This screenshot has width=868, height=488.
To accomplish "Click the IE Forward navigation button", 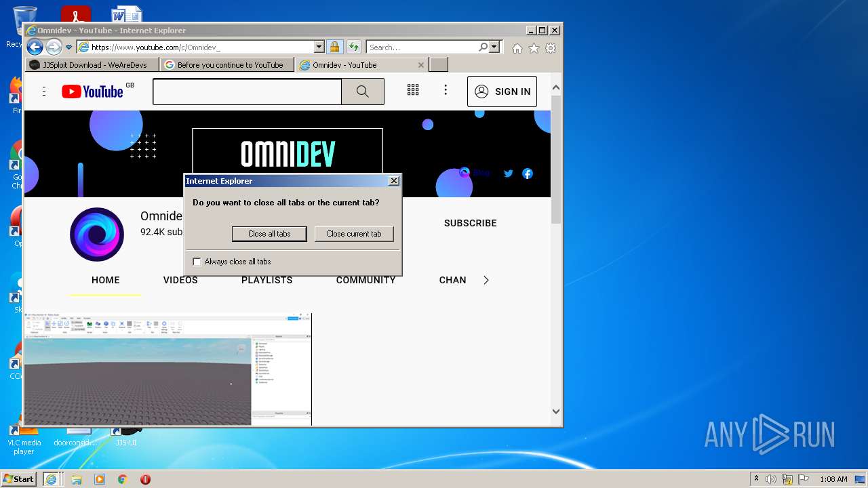I will (54, 47).
